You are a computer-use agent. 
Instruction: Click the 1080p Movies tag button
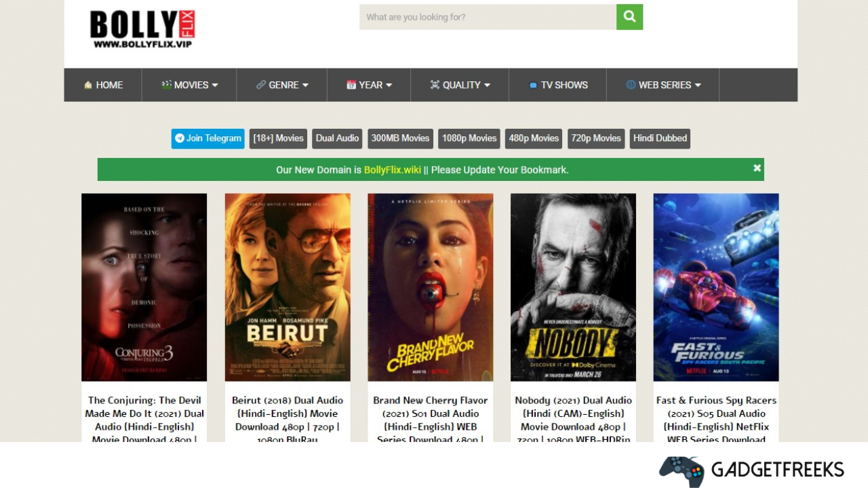[x=469, y=138]
